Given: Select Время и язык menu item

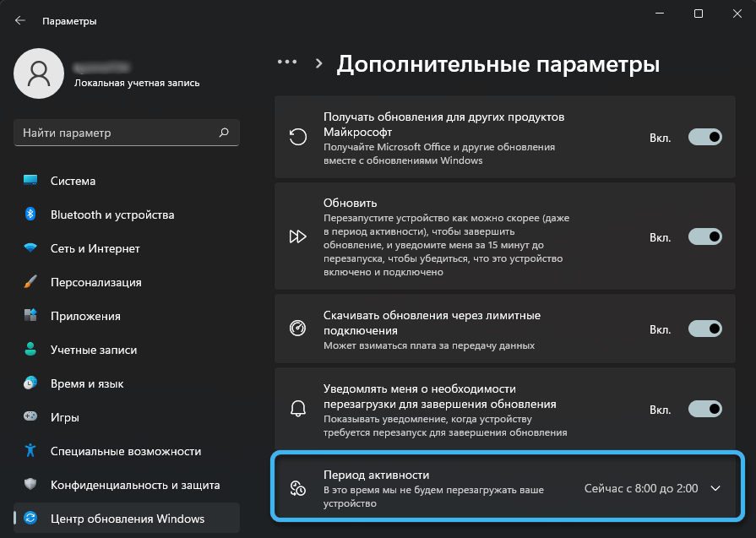Looking at the screenshot, I should click(x=85, y=383).
